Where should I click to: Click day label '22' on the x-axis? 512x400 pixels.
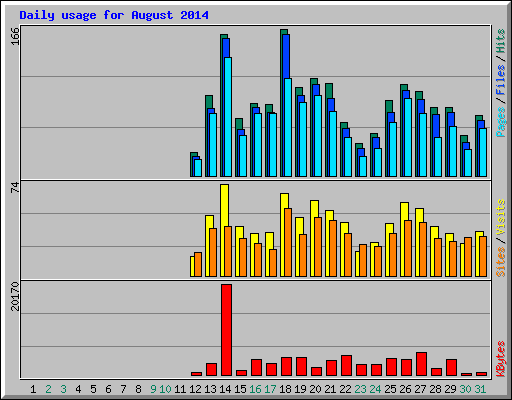(x=345, y=389)
